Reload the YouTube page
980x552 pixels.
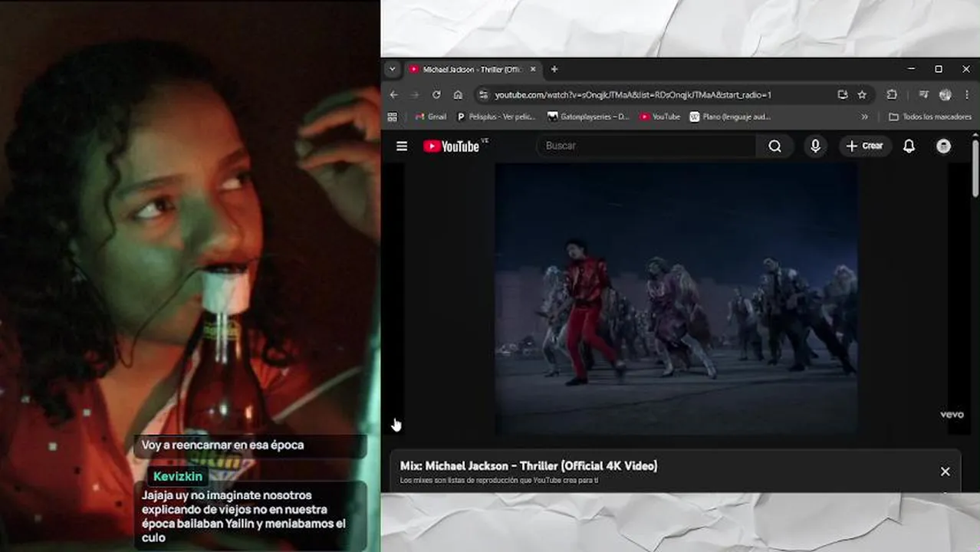pyautogui.click(x=436, y=95)
